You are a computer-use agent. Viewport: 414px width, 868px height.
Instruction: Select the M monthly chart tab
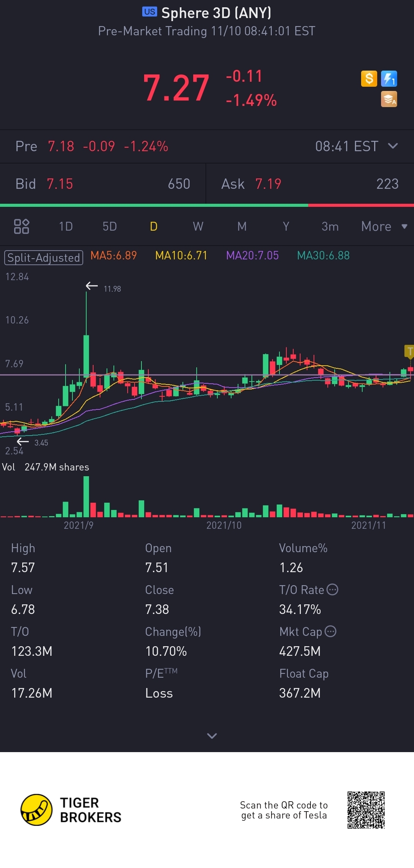242,226
